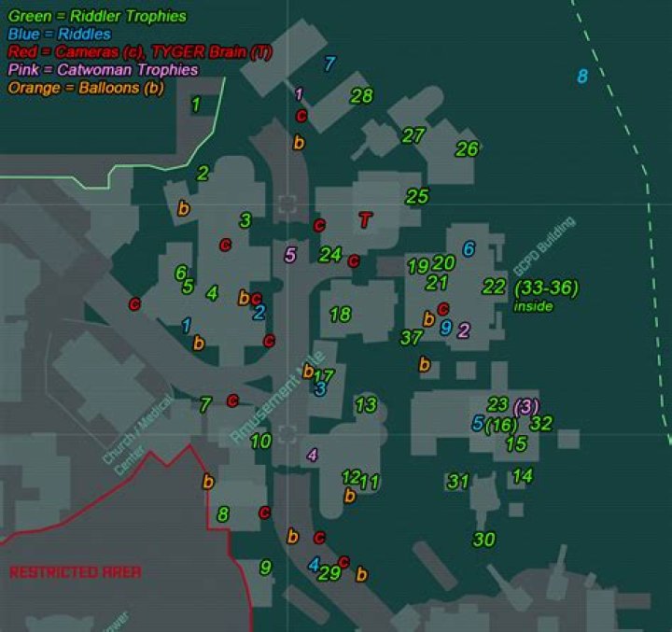Screen dimensions: 672x632
Task: Click green Riddler Trophy marker 4
Action: click(212, 293)
